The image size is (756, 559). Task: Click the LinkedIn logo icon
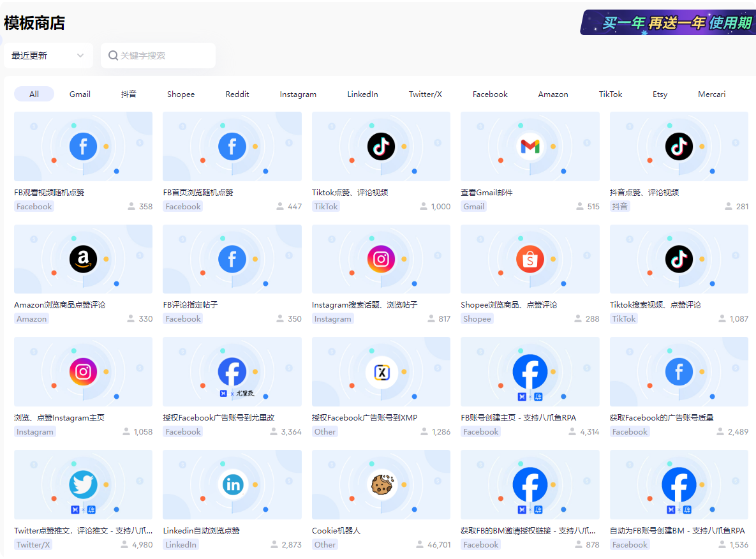[232, 485]
